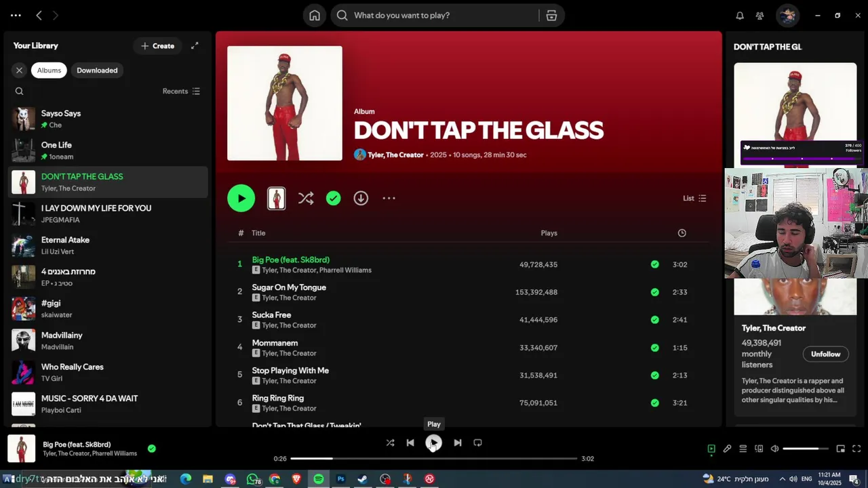Toggle shuffle in the player controls

point(390,443)
